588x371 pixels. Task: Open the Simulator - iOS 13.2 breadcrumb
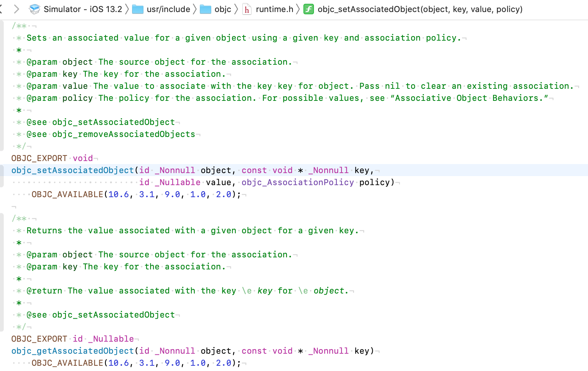coord(83,9)
